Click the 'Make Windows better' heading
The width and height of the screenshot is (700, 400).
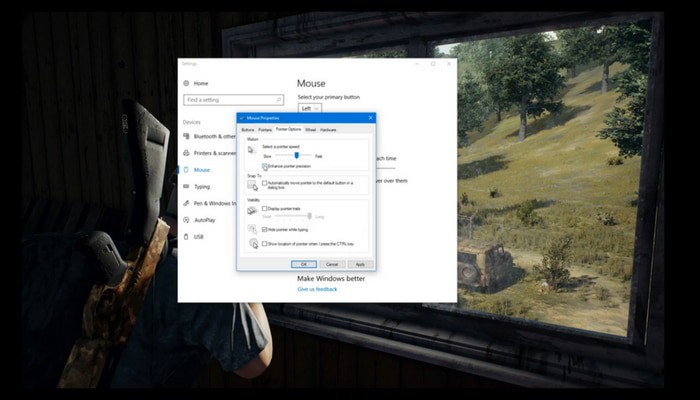331,279
